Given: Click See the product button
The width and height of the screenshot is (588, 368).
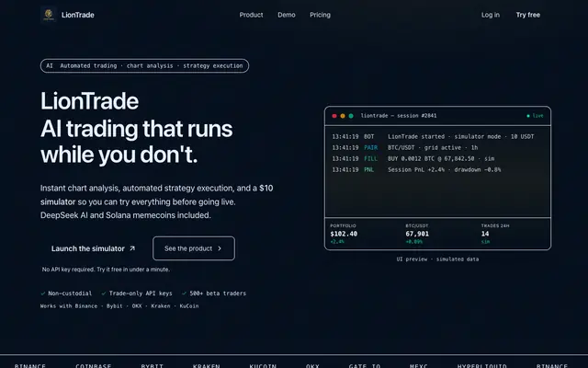Looking at the screenshot, I should pos(194,248).
